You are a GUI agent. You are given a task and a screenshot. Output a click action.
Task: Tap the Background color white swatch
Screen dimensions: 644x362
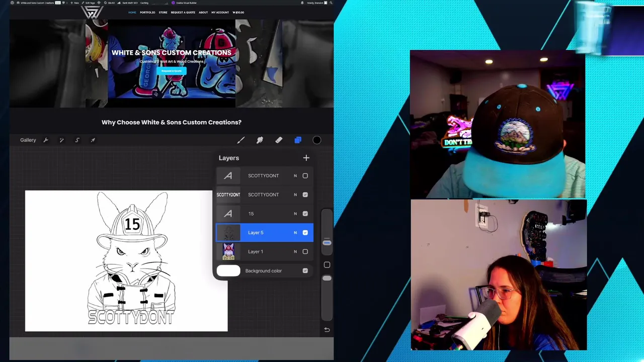pyautogui.click(x=228, y=271)
